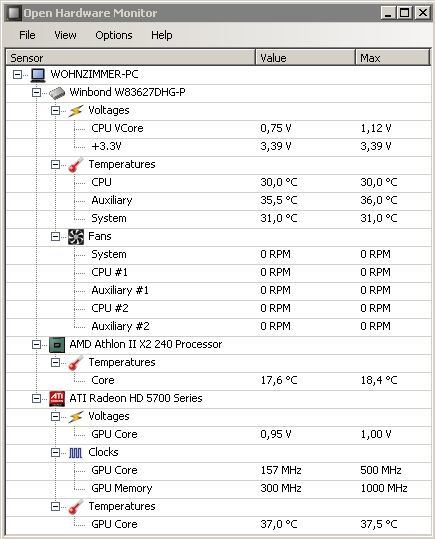Select the System fan sensor row
The image size is (435, 539).
point(218,254)
